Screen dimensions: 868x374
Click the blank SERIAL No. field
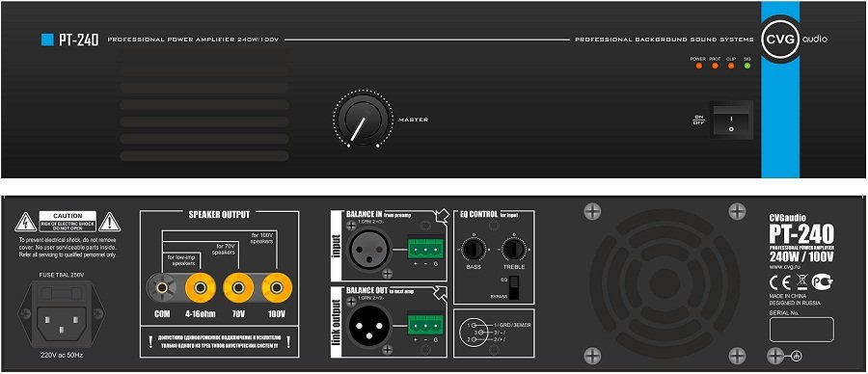tap(801, 331)
